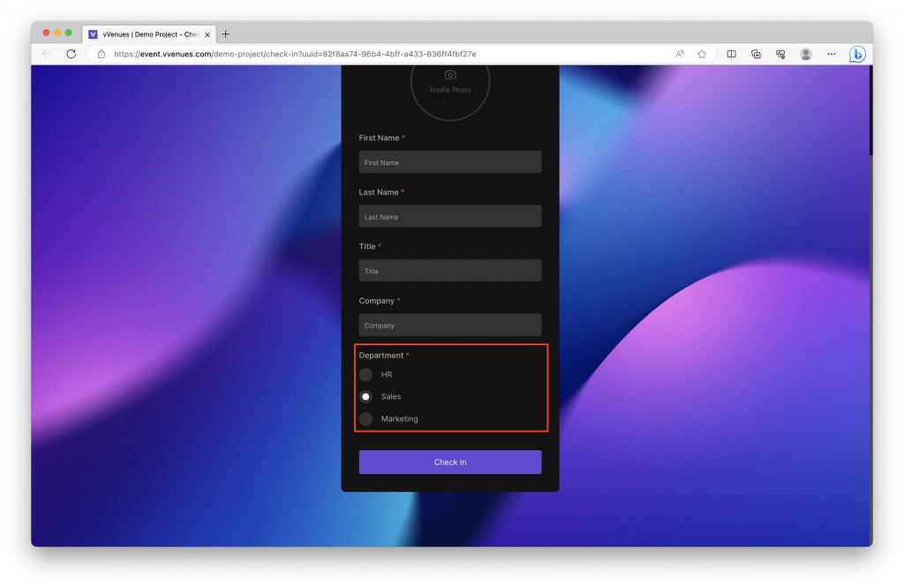This screenshot has width=904, height=588.
Task: Open split screen icon in toolbar
Action: pos(731,54)
